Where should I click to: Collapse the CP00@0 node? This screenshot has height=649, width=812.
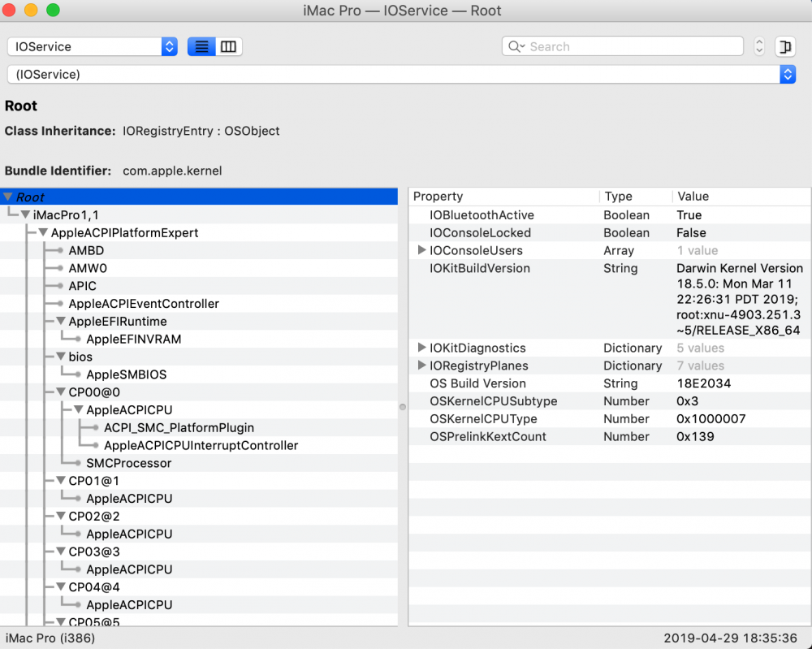(x=61, y=392)
